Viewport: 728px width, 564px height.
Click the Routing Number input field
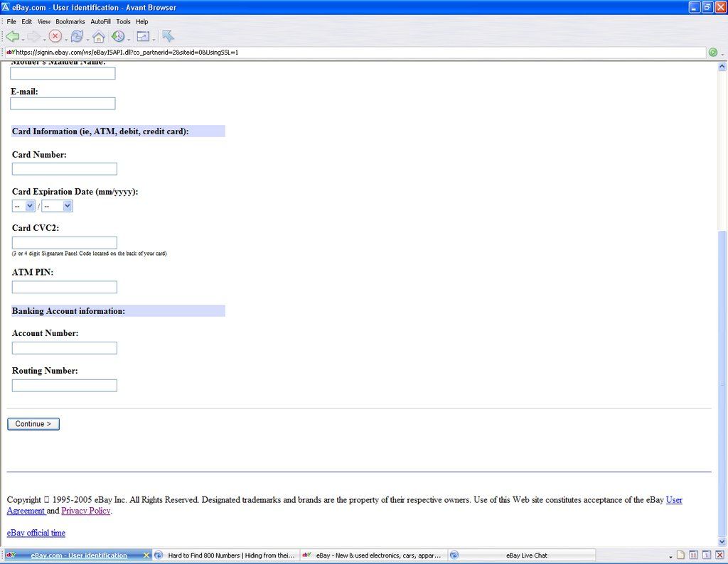[x=65, y=386]
